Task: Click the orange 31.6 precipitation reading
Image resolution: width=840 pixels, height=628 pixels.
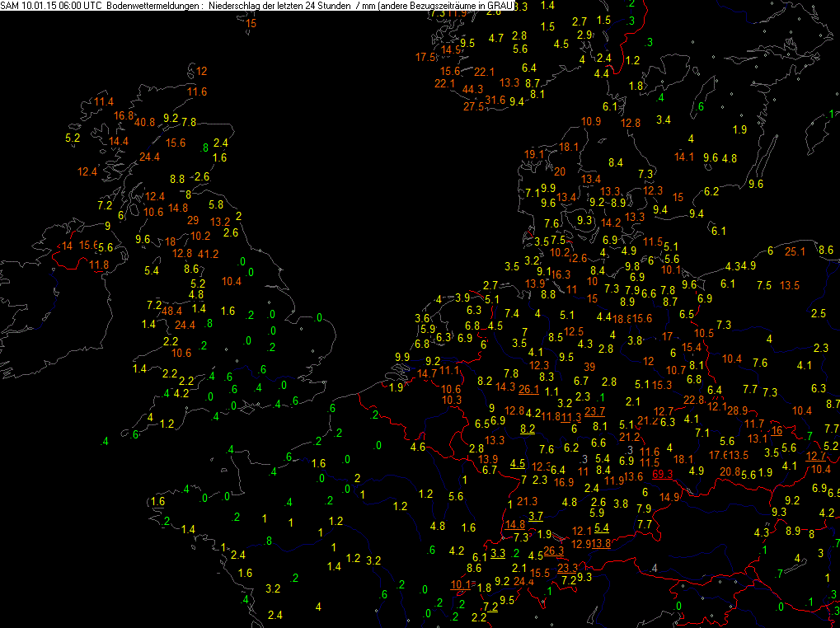Action: click(x=495, y=100)
